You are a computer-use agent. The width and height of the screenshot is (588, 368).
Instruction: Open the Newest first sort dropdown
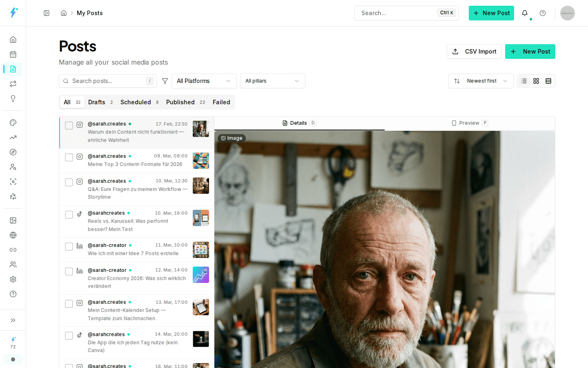tap(481, 81)
